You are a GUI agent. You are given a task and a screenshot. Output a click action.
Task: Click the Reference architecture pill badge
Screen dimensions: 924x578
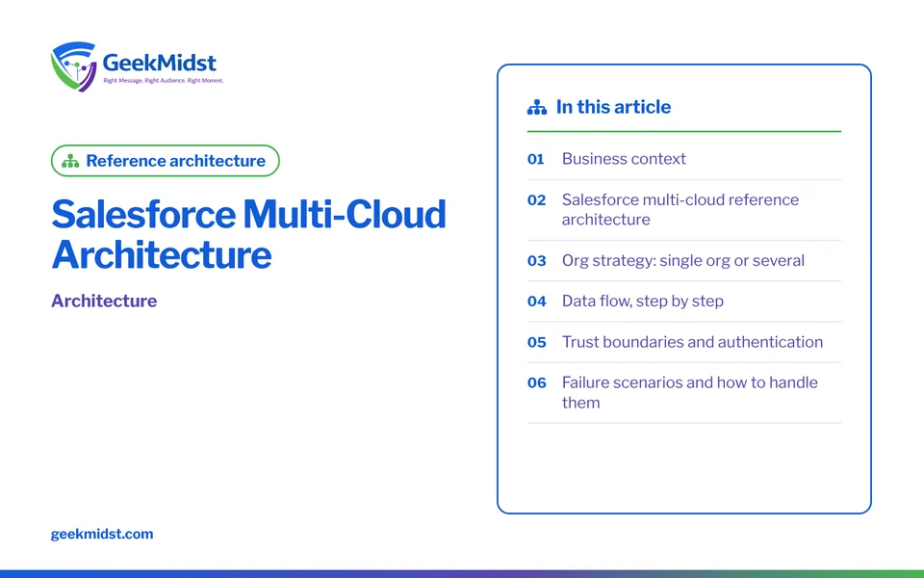click(x=165, y=161)
